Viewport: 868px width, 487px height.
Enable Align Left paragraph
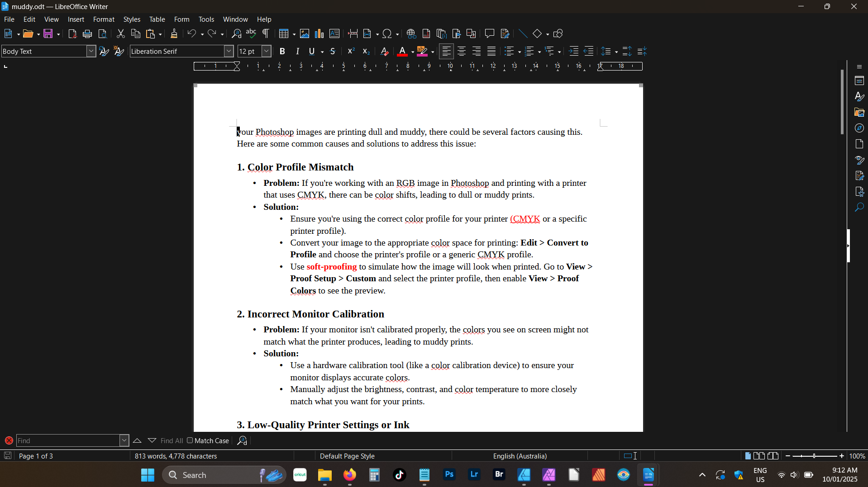pyautogui.click(x=446, y=52)
